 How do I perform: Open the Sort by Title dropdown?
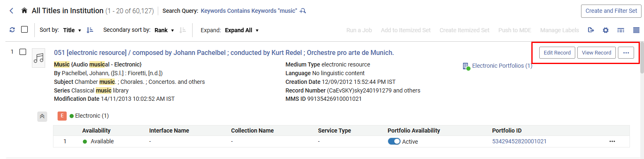72,30
